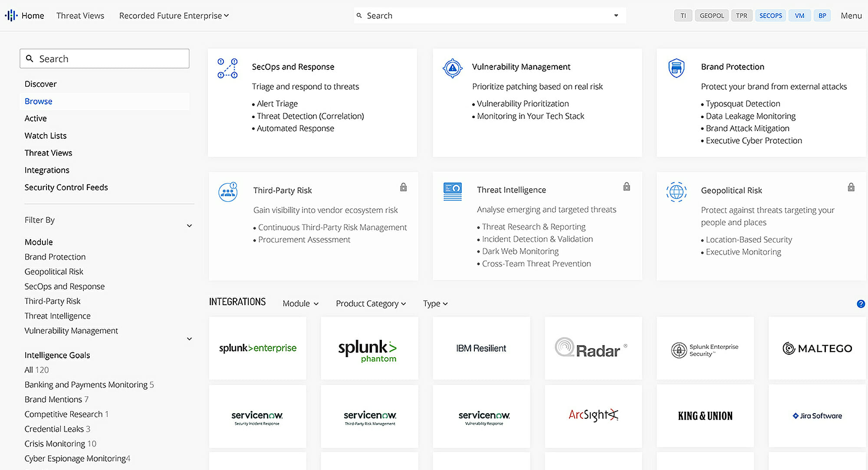Toggle the SECOPS module pill
The height and width of the screenshot is (470, 868).
pos(770,16)
